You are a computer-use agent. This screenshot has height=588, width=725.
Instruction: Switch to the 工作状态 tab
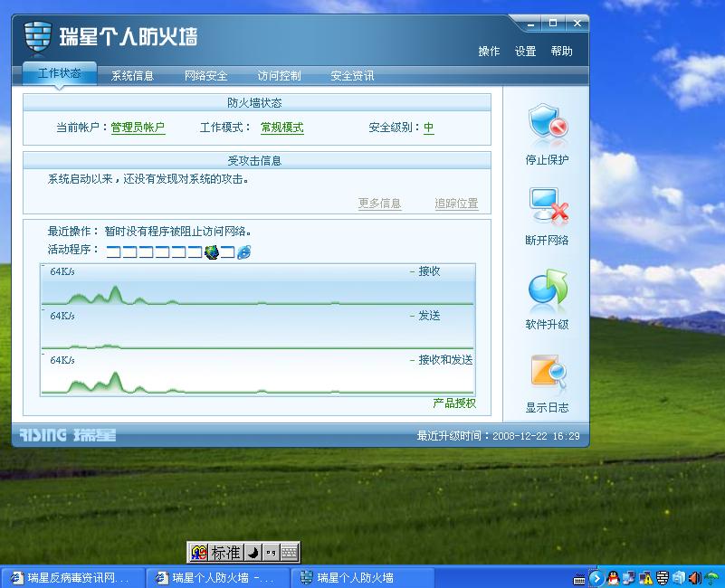point(59,73)
